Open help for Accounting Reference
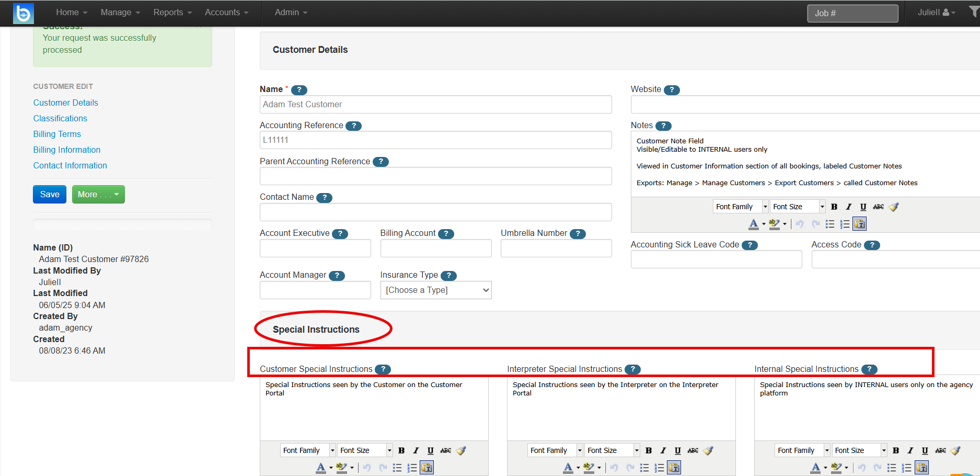Viewport: 980px width, 476px height. pos(354,126)
